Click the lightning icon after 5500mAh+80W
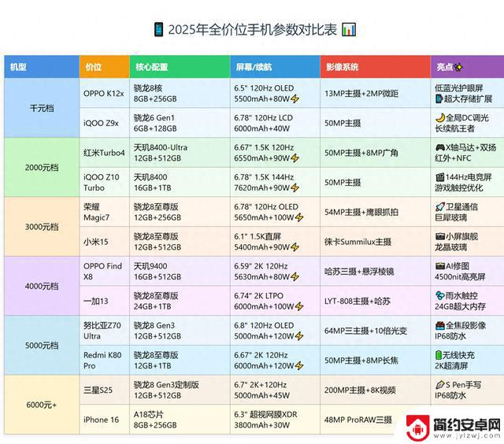504x444 pixels. pos(295,99)
